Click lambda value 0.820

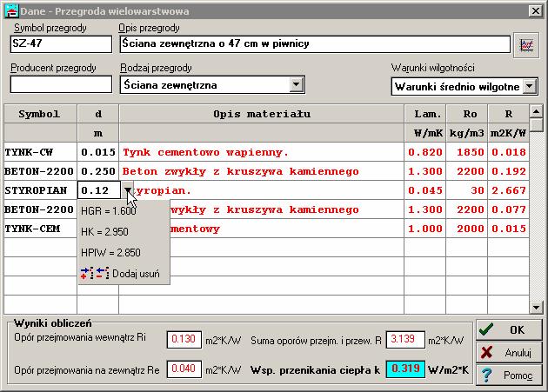point(425,152)
